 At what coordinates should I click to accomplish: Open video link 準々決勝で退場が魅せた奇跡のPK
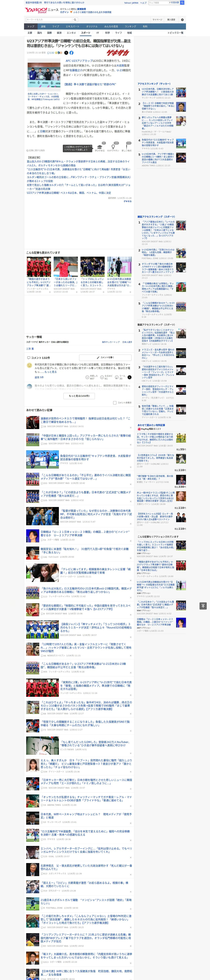tap(90, 84)
